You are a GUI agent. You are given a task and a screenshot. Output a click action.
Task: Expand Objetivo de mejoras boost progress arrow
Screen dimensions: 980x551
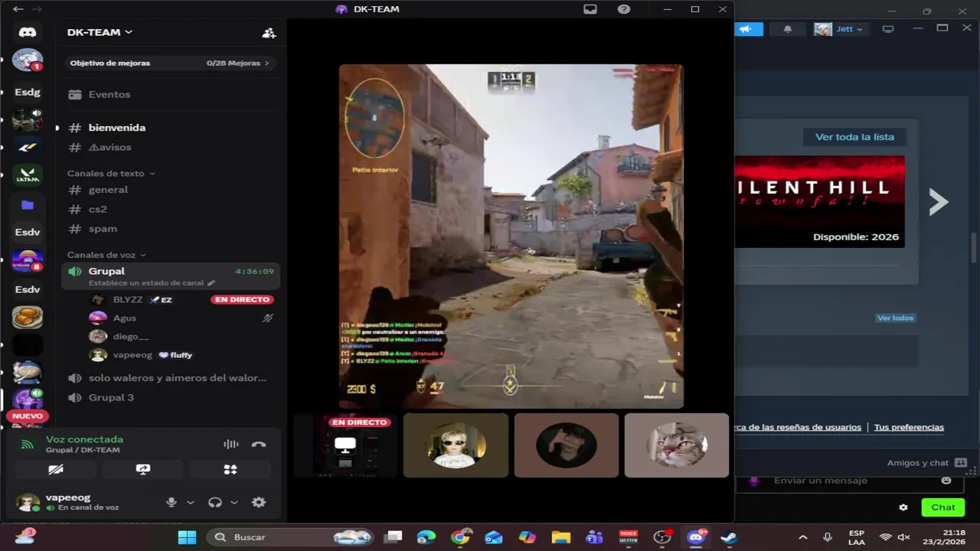pyautogui.click(x=266, y=64)
